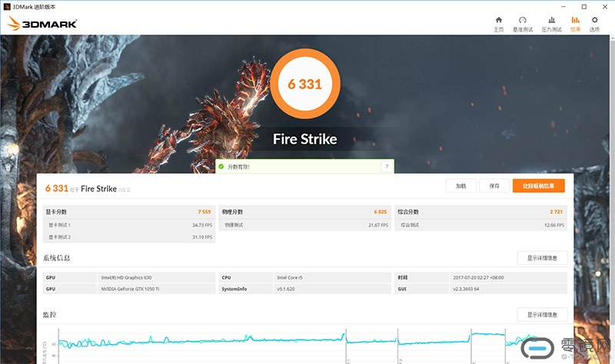This screenshot has width=615, height=364.
Task: Select the 物理分数 6 825 row
Action: click(304, 212)
